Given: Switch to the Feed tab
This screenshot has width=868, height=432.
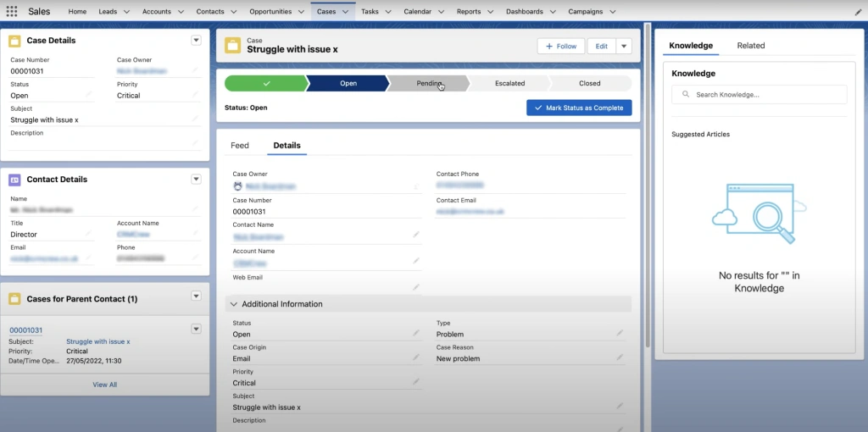Looking at the screenshot, I should click(x=240, y=146).
